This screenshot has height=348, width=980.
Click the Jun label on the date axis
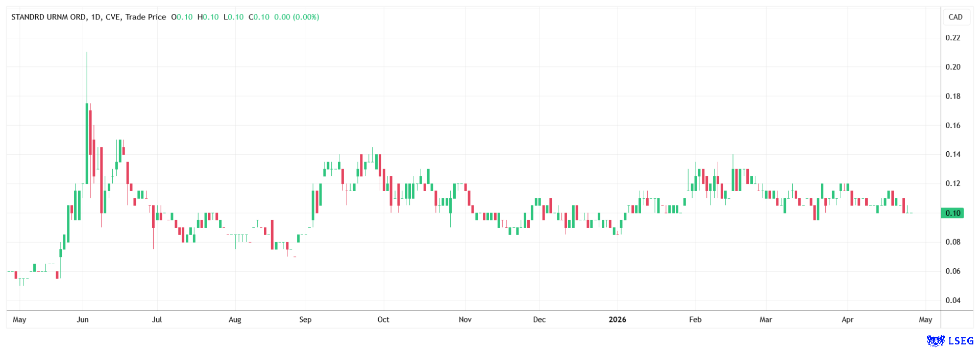point(83,319)
